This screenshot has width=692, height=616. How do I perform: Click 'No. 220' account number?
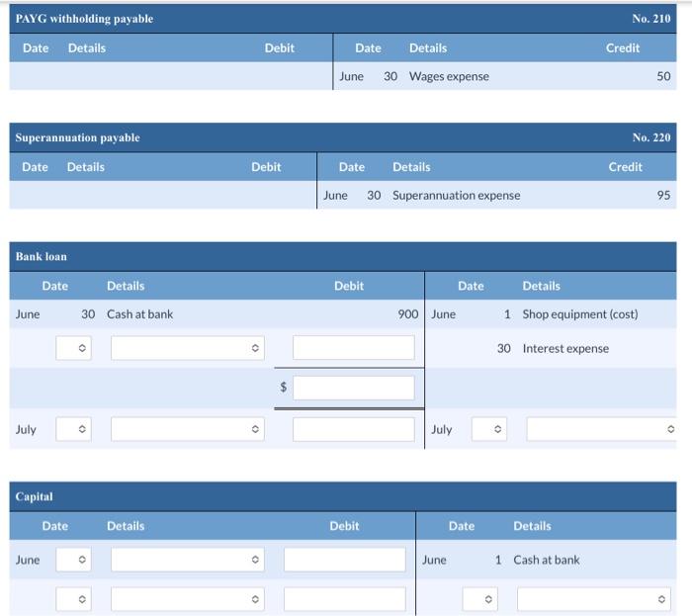(x=650, y=137)
